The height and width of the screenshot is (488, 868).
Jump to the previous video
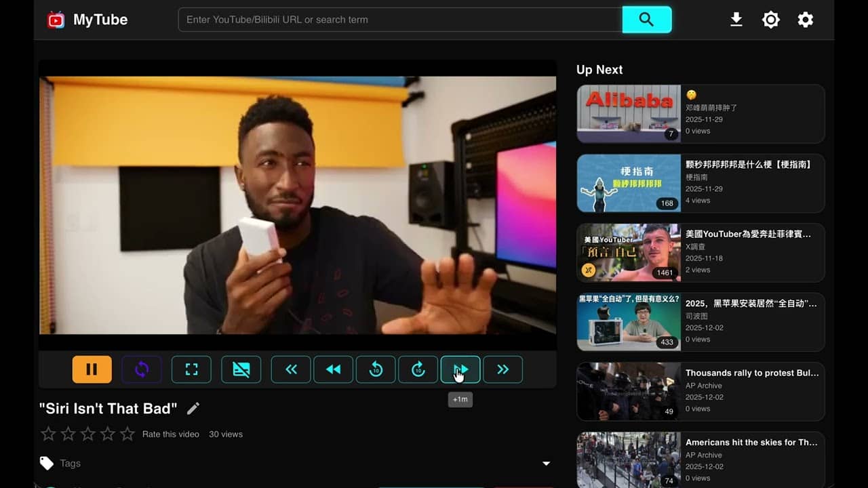290,369
